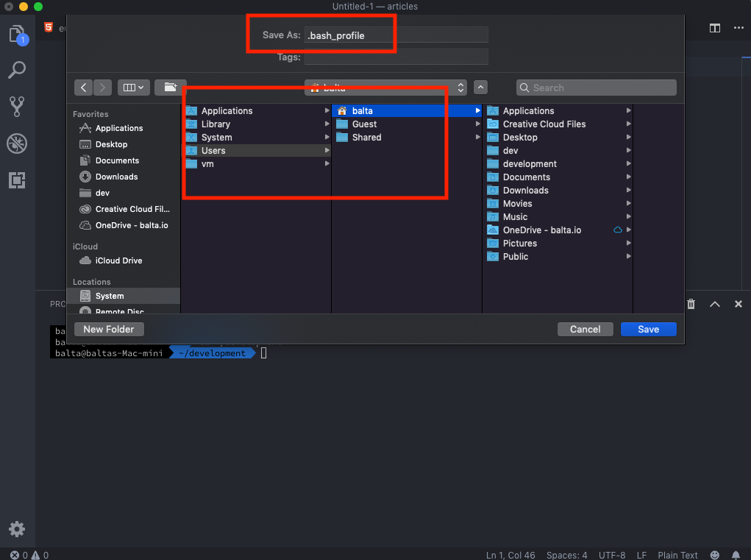Image resolution: width=751 pixels, height=560 pixels.
Task: Click the Cancel button
Action: 585,329
